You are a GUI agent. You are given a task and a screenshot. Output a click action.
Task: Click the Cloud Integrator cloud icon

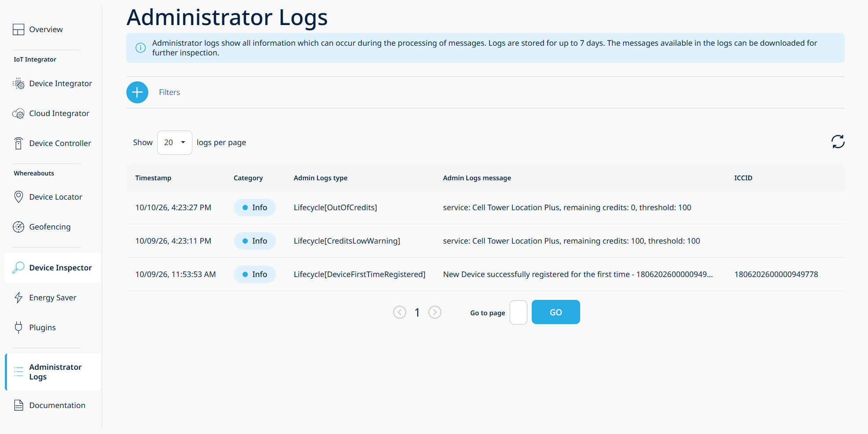click(18, 113)
